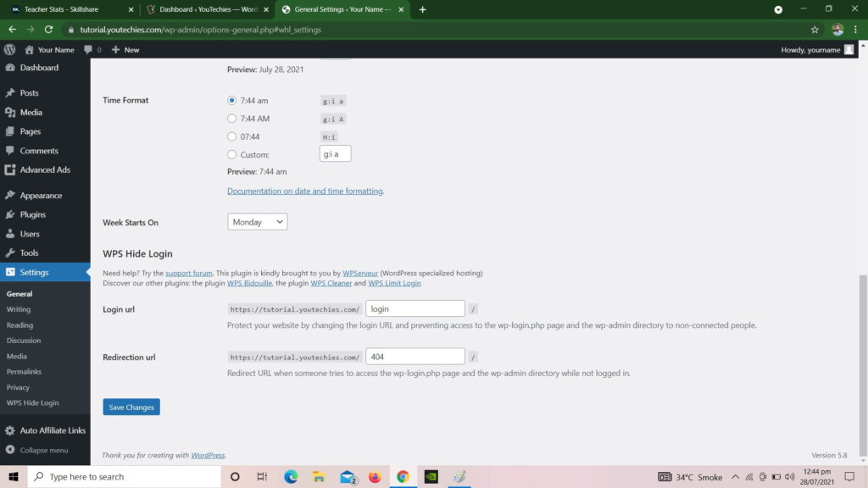Click the taskbar search box
The width and height of the screenshot is (868, 488).
point(124,476)
